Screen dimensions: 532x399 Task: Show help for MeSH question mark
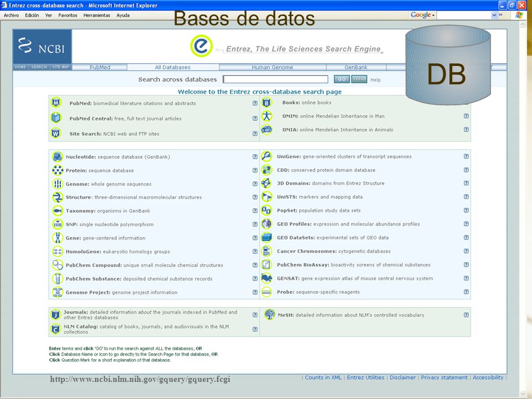[x=466, y=315]
